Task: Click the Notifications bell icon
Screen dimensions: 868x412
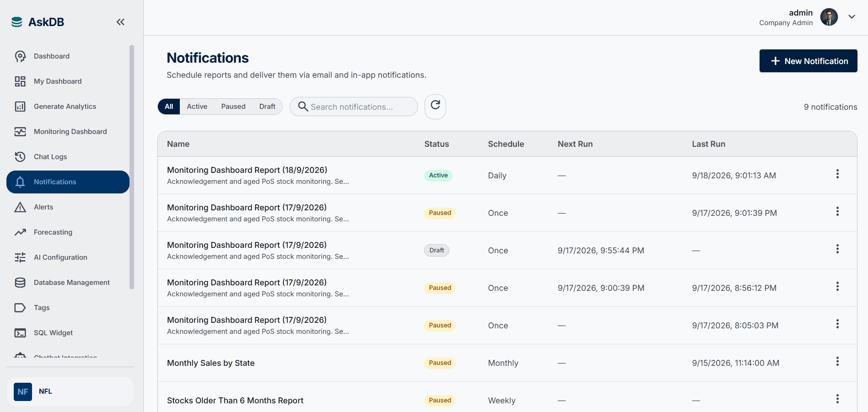Action: click(x=20, y=182)
